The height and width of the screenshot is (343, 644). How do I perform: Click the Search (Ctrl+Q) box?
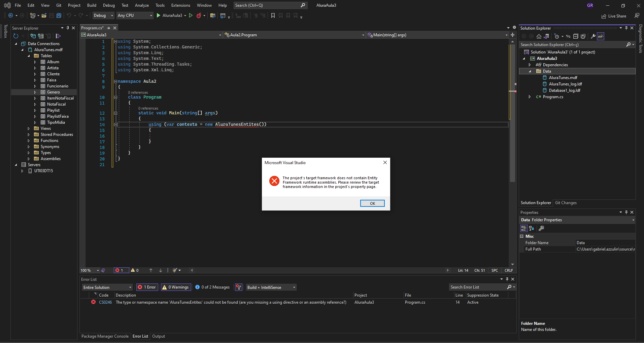pos(270,5)
